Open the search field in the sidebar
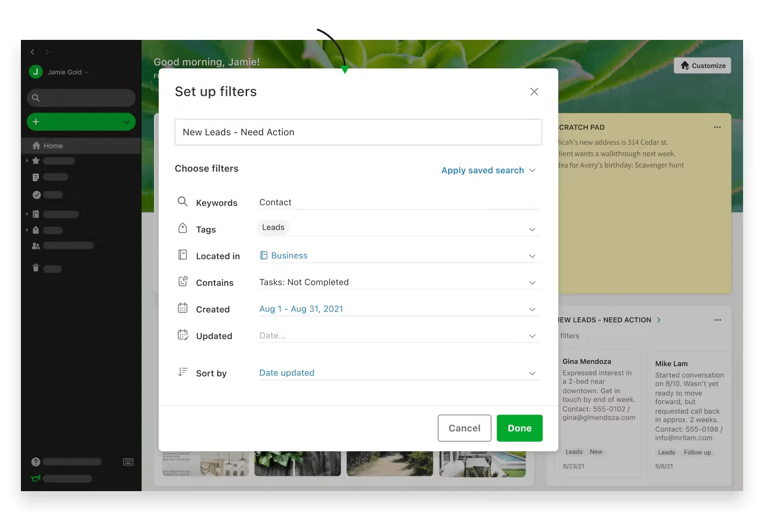 pyautogui.click(x=81, y=98)
